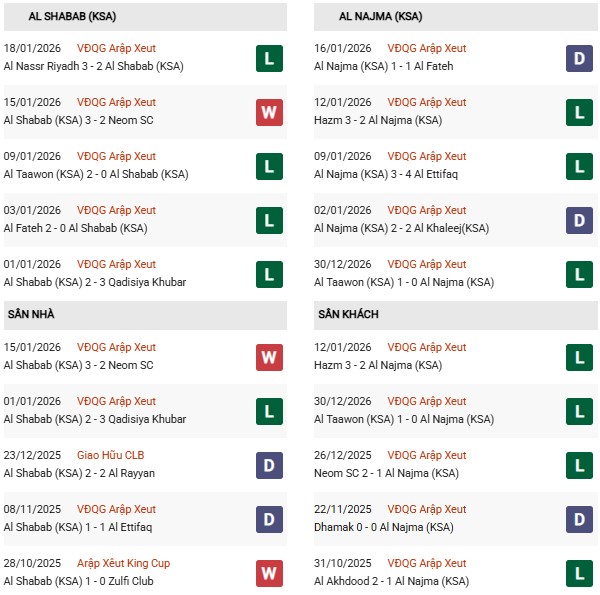Open the Arập Xêut King Cup link
Viewport: 600px width, 595px height.
click(123, 564)
